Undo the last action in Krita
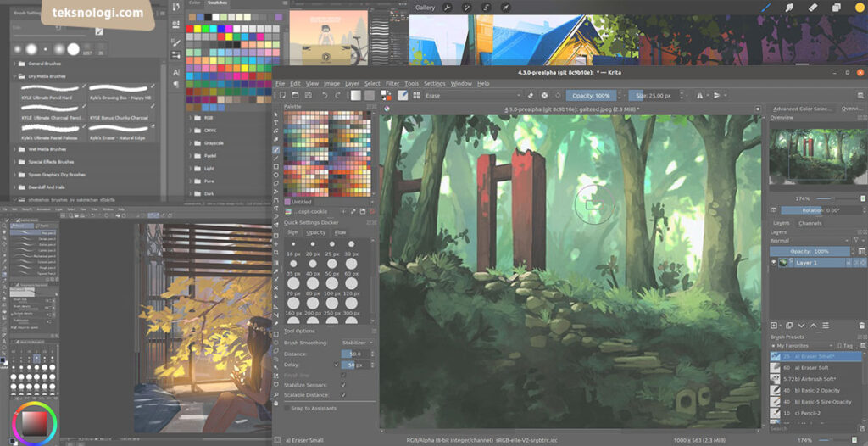 (325, 95)
